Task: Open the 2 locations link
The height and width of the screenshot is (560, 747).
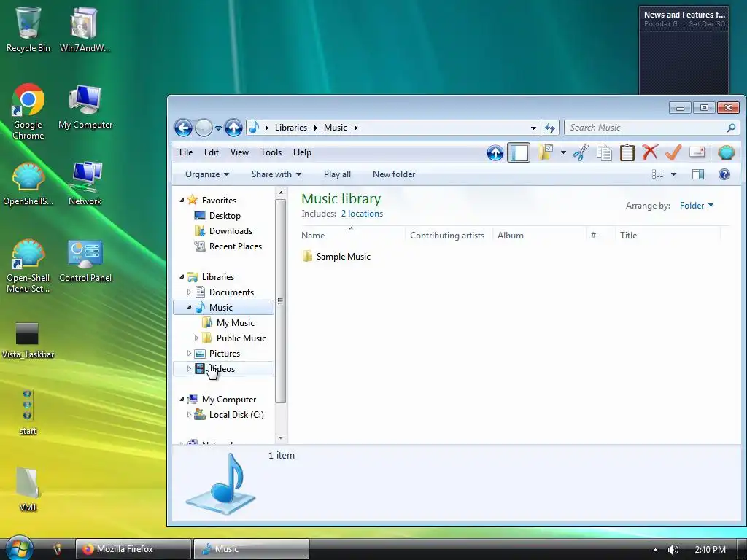Action: point(362,214)
